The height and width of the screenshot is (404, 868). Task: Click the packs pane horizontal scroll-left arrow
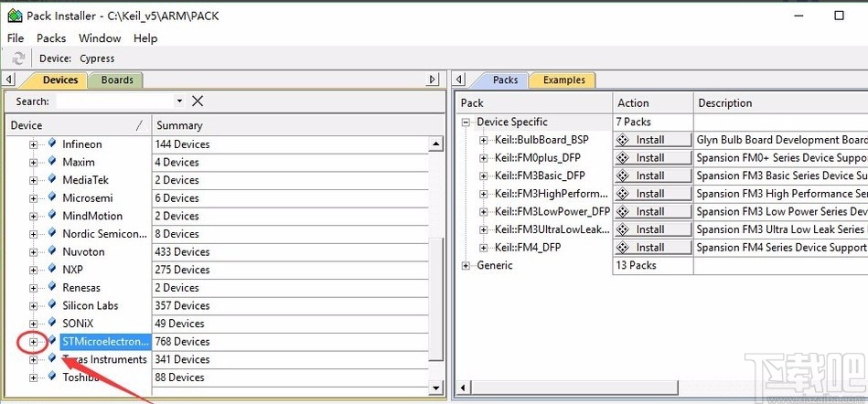463,388
